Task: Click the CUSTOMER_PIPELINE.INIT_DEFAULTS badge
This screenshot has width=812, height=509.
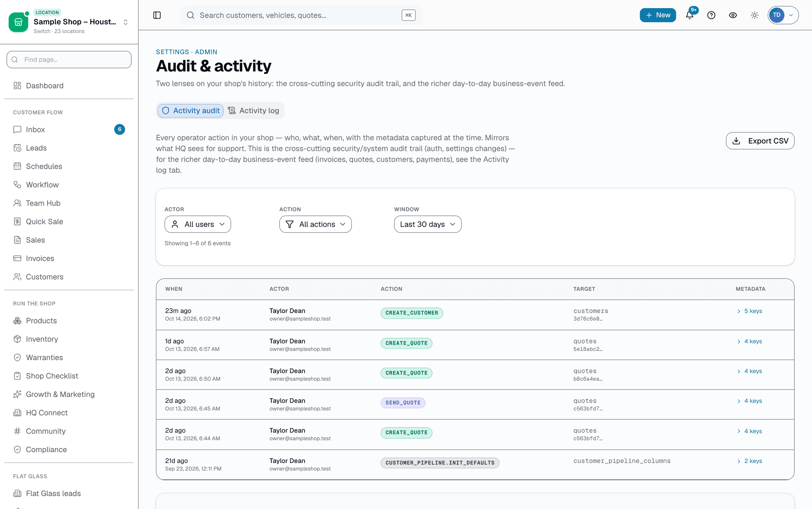Action: (x=440, y=463)
